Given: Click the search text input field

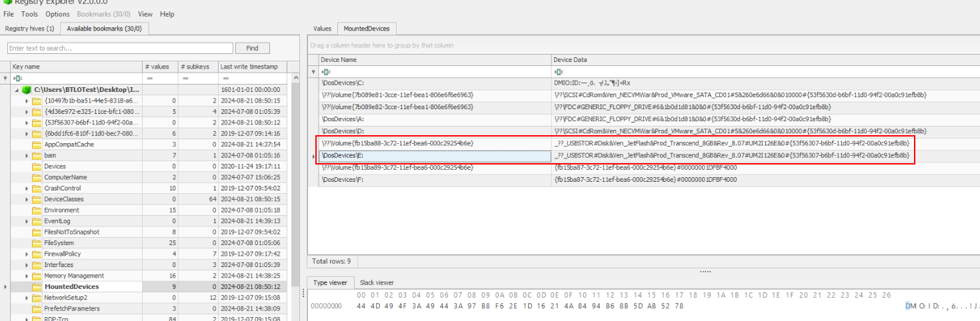Looking at the screenshot, I should pyautogui.click(x=120, y=48).
